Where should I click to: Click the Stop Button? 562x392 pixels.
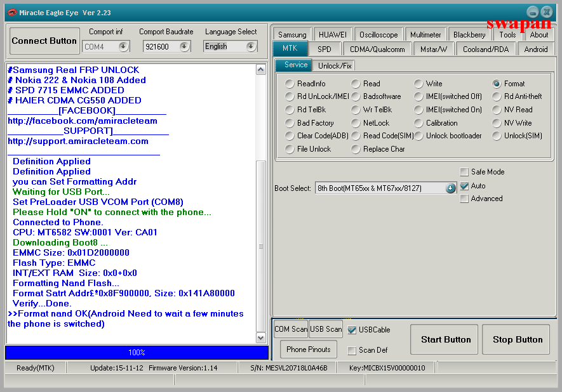(516, 339)
